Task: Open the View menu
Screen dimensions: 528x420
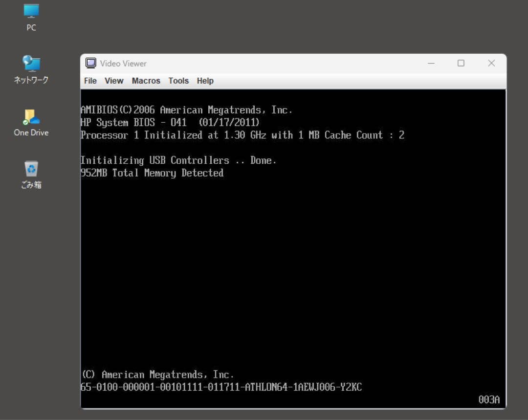Action: pyautogui.click(x=114, y=81)
